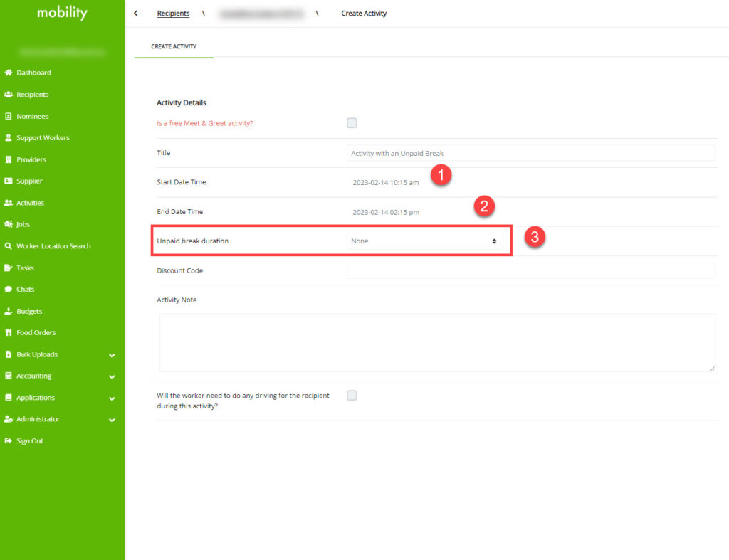729x560 pixels.
Task: Select the Create Activity tab
Action: (174, 47)
